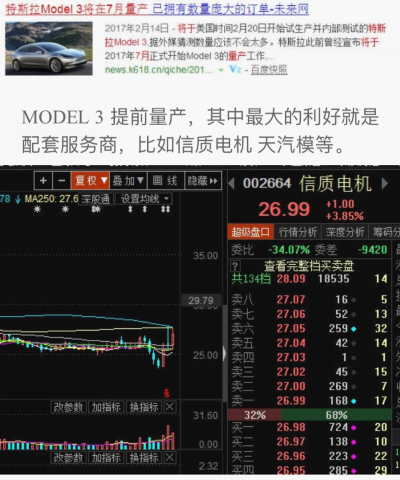
Task: Switch to the 行情分析 tab
Action: 298,232
